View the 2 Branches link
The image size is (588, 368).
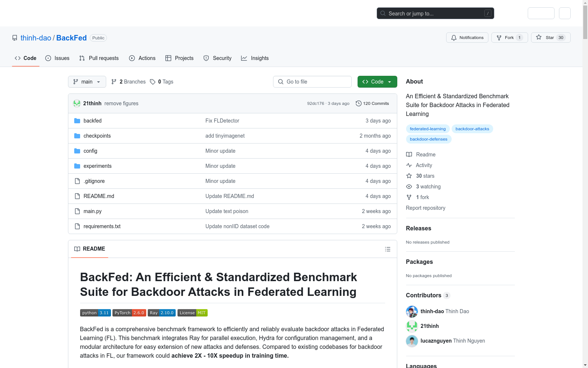click(129, 82)
